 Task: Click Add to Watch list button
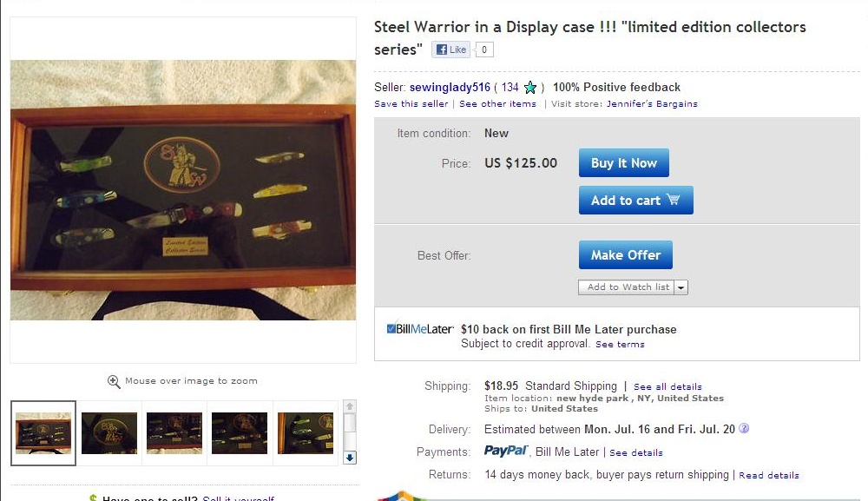click(x=627, y=287)
